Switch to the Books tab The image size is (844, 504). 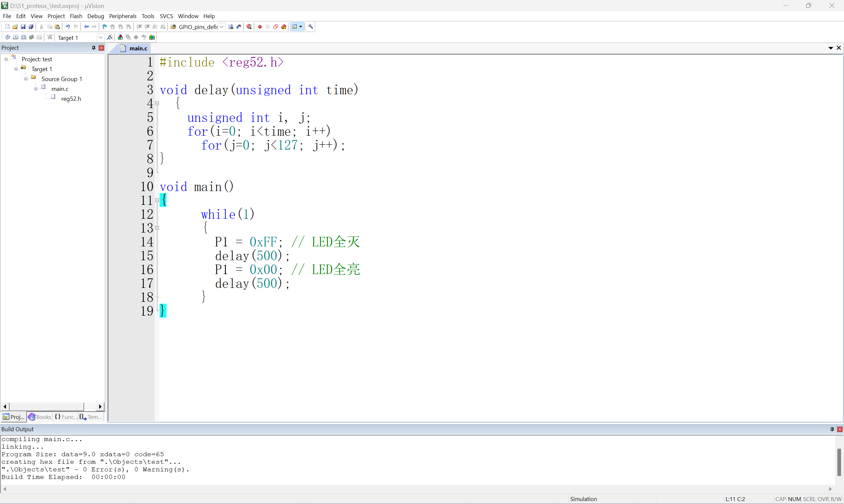click(40, 417)
